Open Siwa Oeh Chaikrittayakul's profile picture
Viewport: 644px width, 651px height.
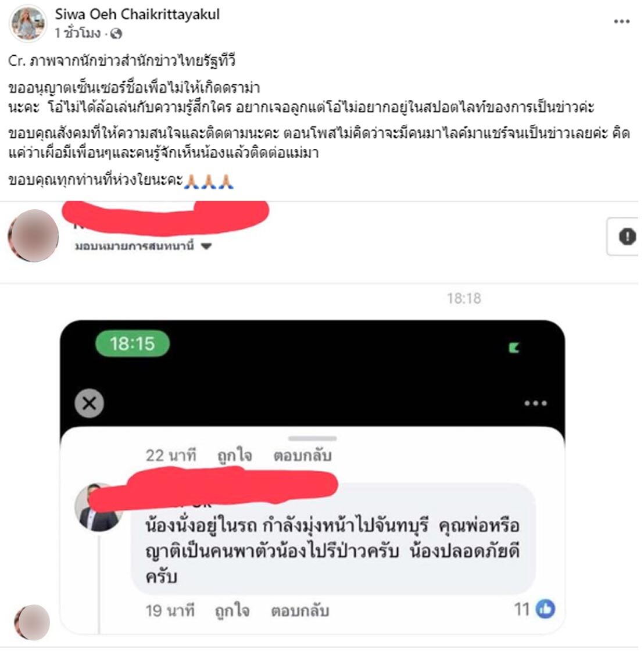[x=28, y=23]
